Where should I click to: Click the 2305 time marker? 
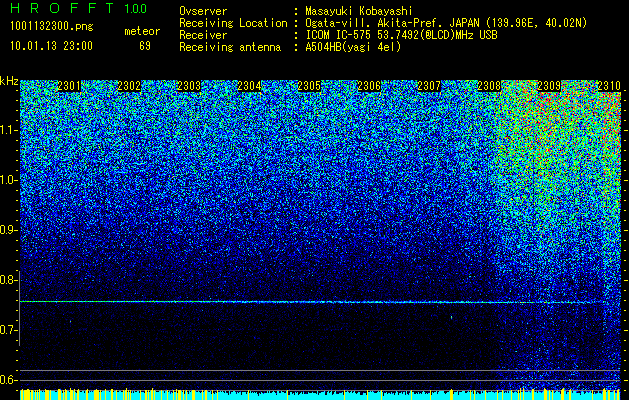pyautogui.click(x=309, y=86)
